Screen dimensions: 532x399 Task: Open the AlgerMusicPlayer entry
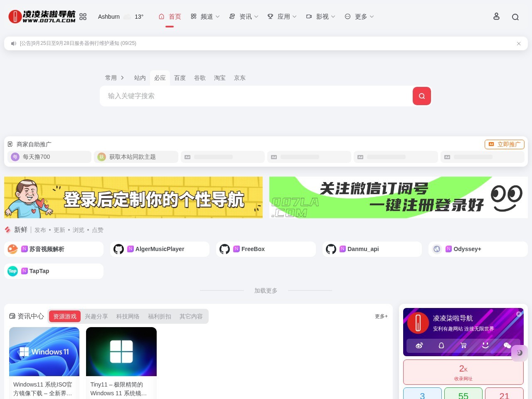[x=160, y=249]
